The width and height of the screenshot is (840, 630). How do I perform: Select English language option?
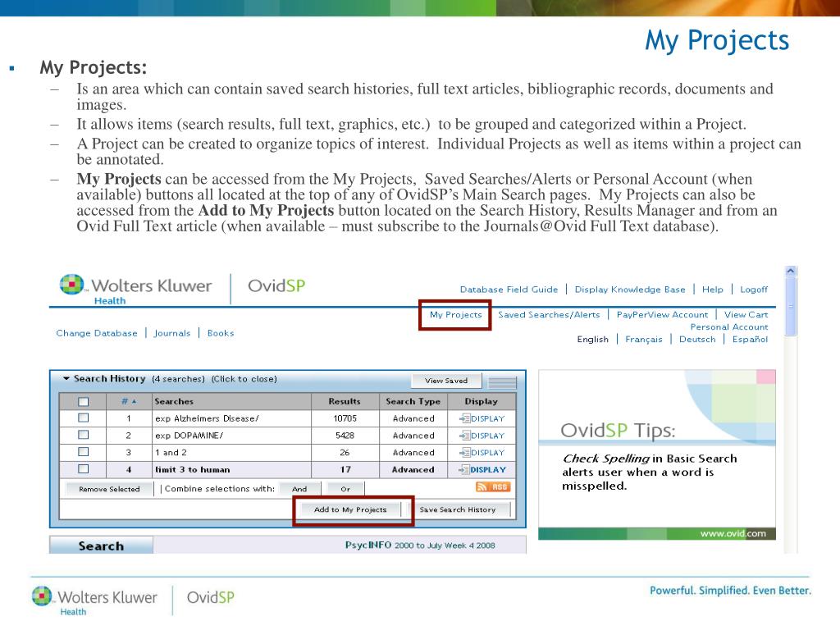pos(592,339)
